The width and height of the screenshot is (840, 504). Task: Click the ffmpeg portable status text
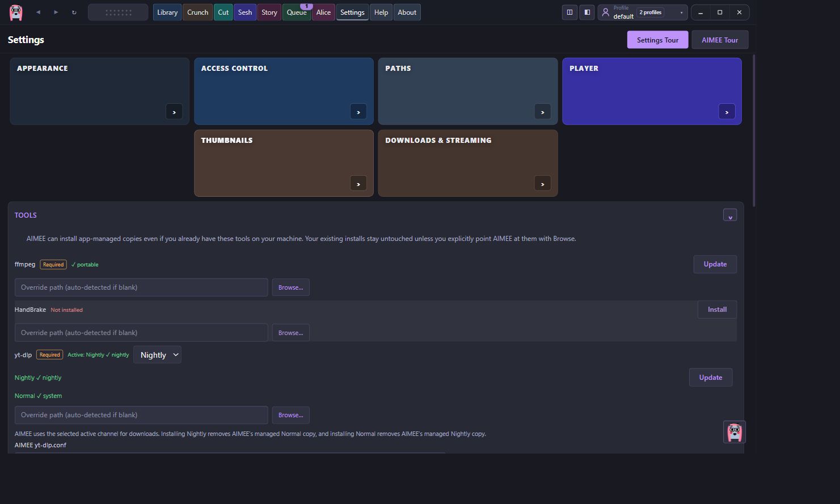tap(85, 265)
